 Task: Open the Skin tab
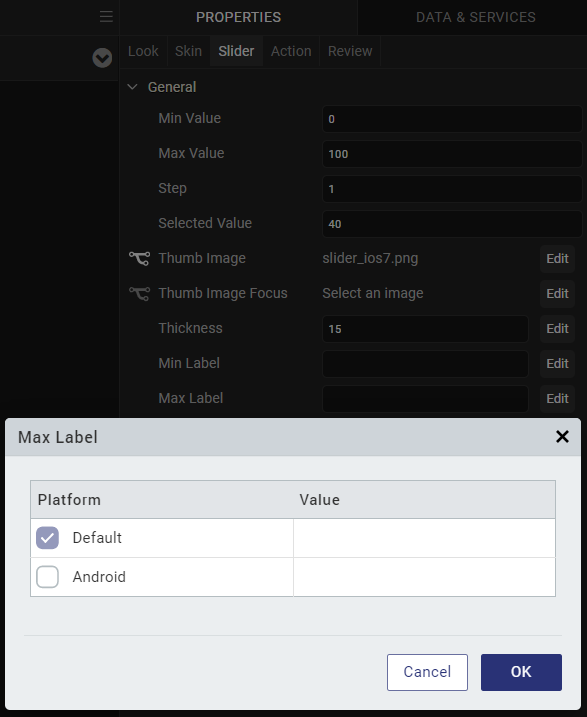(x=188, y=51)
